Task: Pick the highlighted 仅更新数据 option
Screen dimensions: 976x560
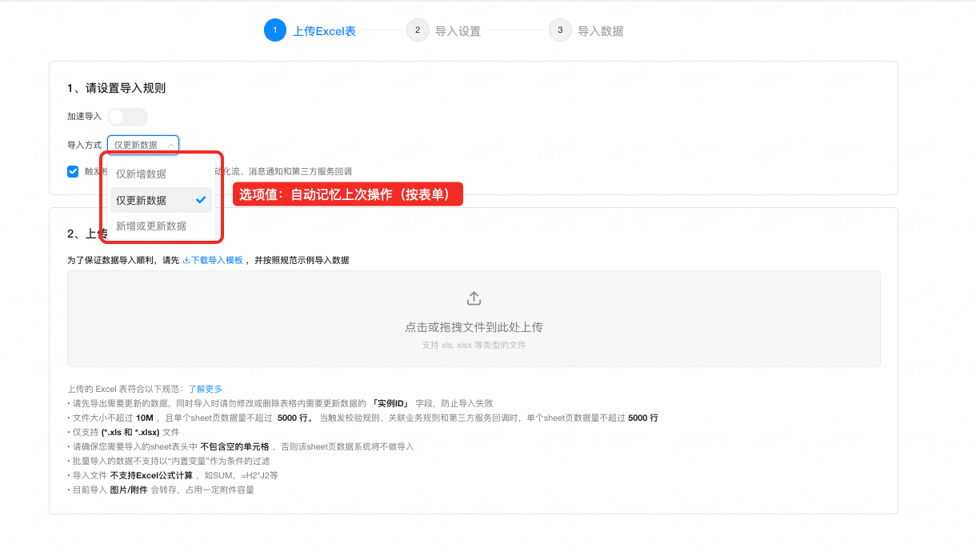Action: [142, 200]
